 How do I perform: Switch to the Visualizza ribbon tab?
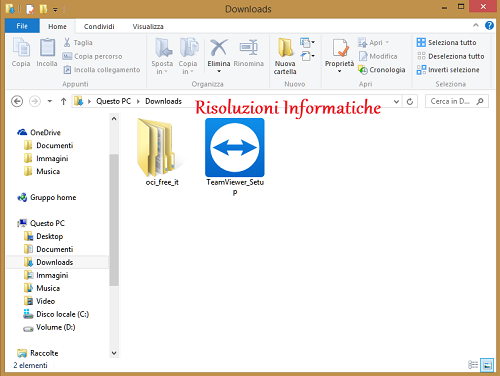point(148,26)
